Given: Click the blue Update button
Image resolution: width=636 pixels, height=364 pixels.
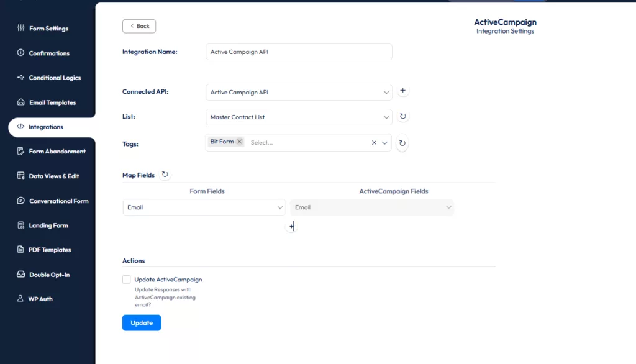Looking at the screenshot, I should point(142,323).
